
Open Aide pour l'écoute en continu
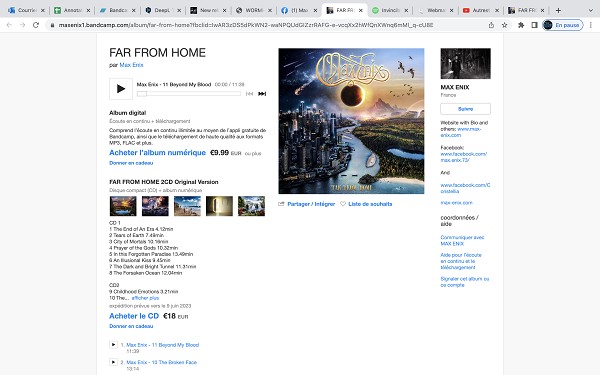[461, 261]
